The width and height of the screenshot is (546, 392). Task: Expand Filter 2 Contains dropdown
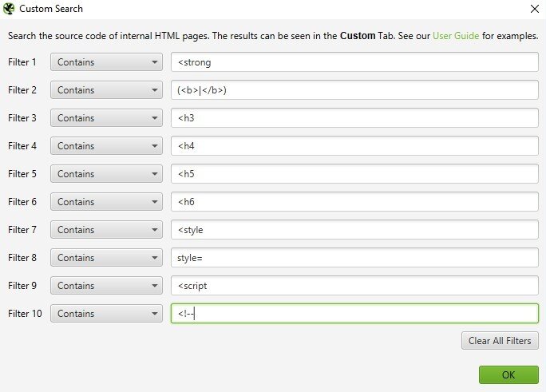(106, 90)
